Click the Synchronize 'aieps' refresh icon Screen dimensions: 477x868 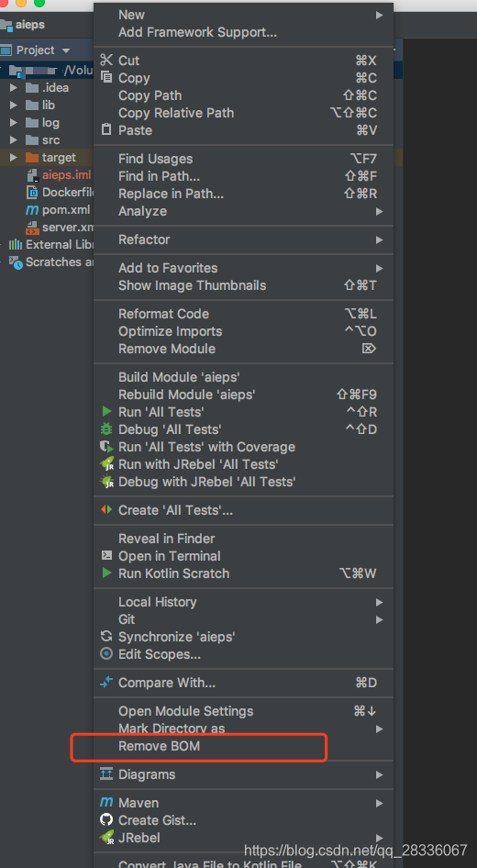[x=106, y=637]
